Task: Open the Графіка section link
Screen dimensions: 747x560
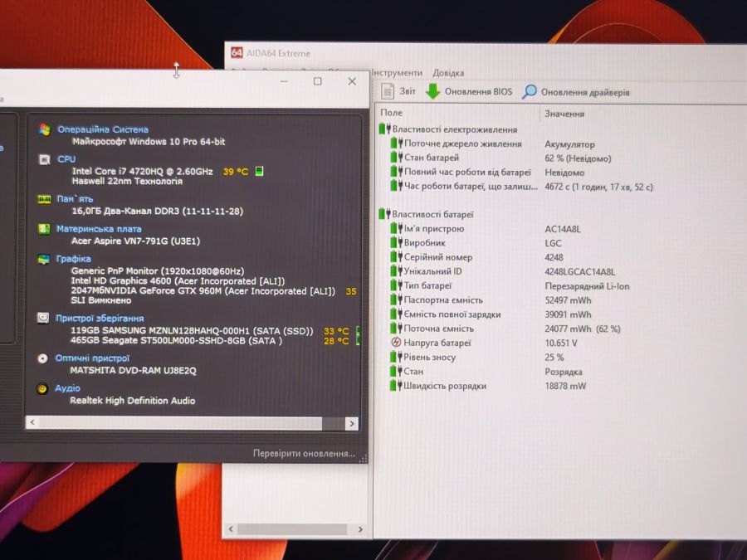Action: (x=73, y=259)
